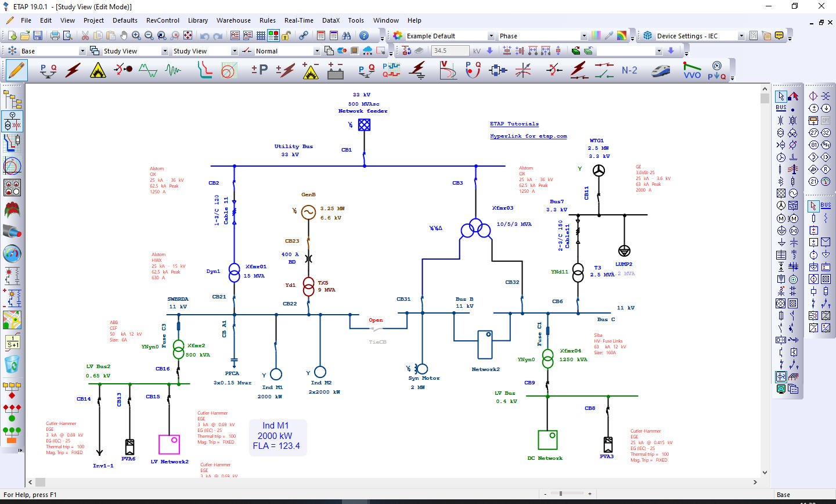The image size is (836, 504).
Task: Expand the mode toolbar overflow options arrow
Action: (x=732, y=78)
